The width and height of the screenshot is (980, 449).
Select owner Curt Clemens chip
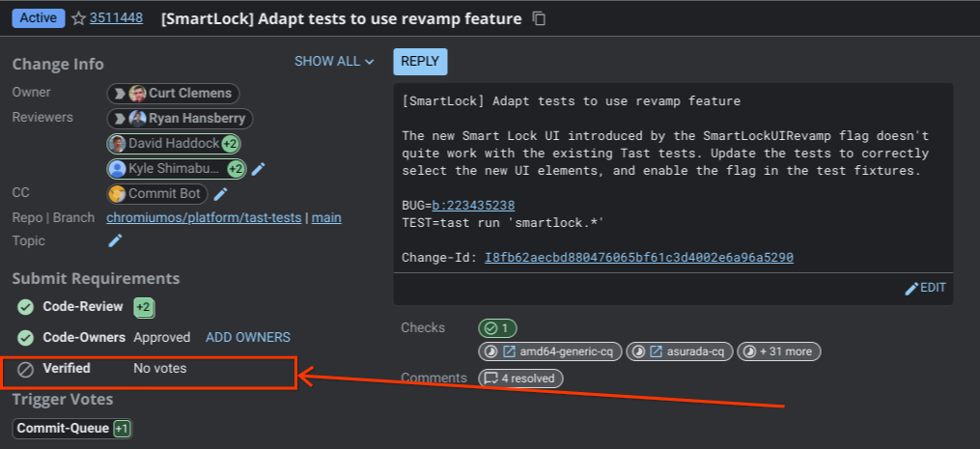174,94
